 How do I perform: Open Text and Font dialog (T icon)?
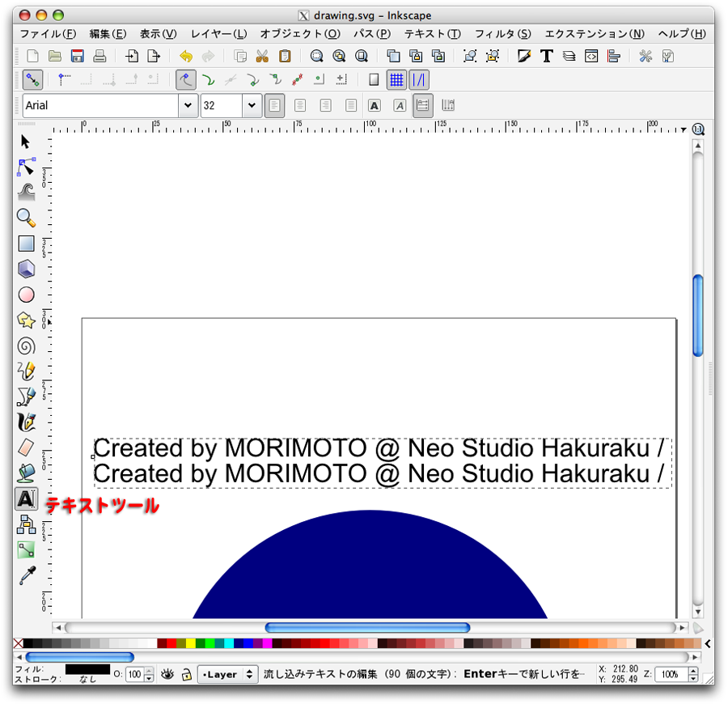547,56
